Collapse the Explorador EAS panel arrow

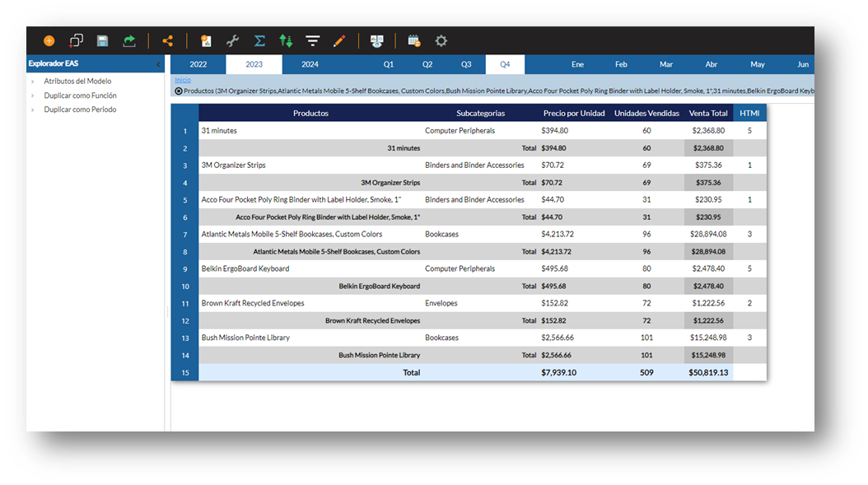pyautogui.click(x=158, y=64)
